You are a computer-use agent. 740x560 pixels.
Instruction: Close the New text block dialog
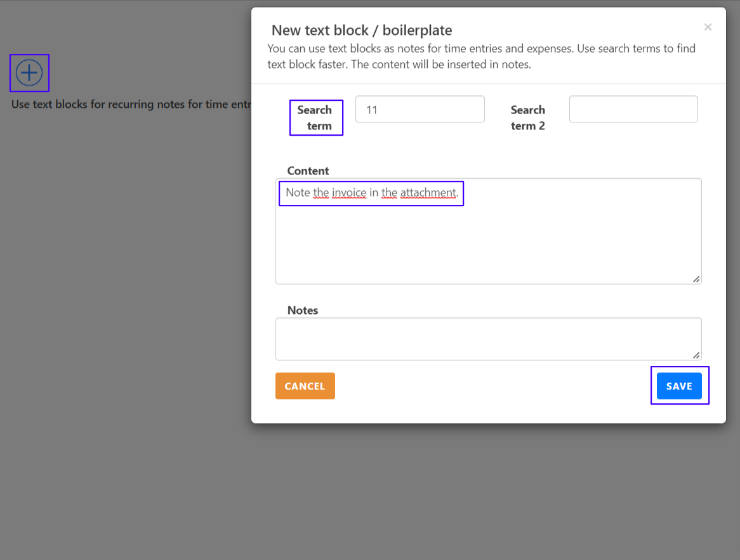pyautogui.click(x=708, y=27)
